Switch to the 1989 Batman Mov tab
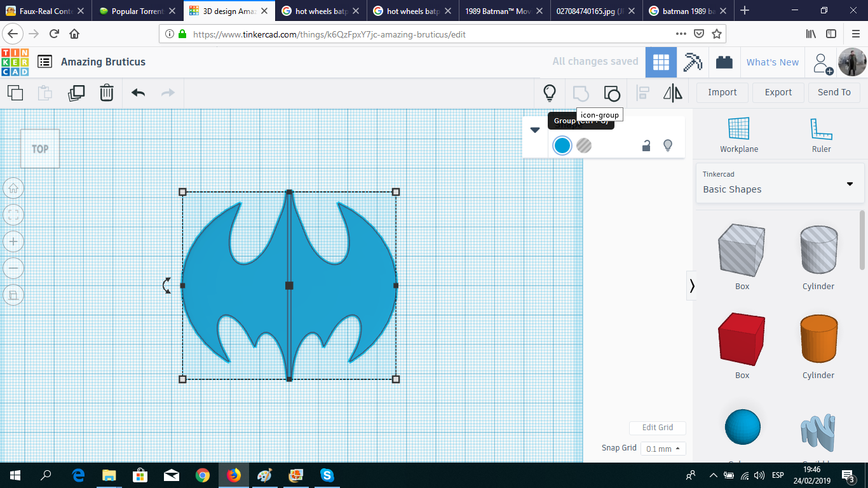 click(505, 11)
